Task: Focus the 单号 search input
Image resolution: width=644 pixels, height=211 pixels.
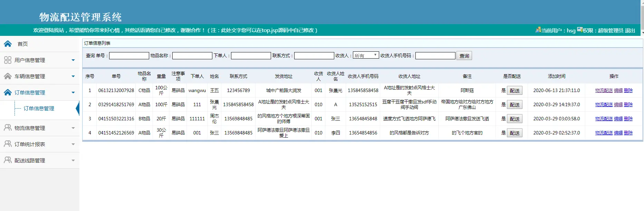Action: pyautogui.click(x=129, y=56)
